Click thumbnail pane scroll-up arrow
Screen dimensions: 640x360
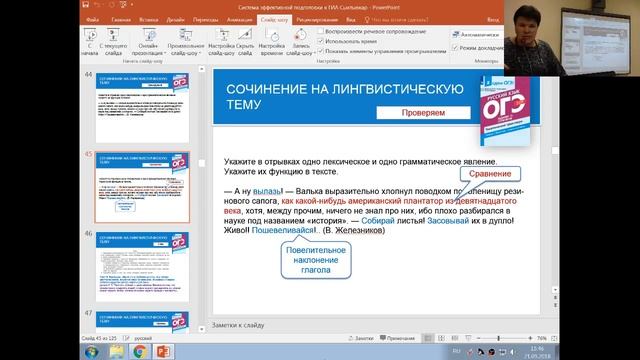pyautogui.click(x=202, y=69)
